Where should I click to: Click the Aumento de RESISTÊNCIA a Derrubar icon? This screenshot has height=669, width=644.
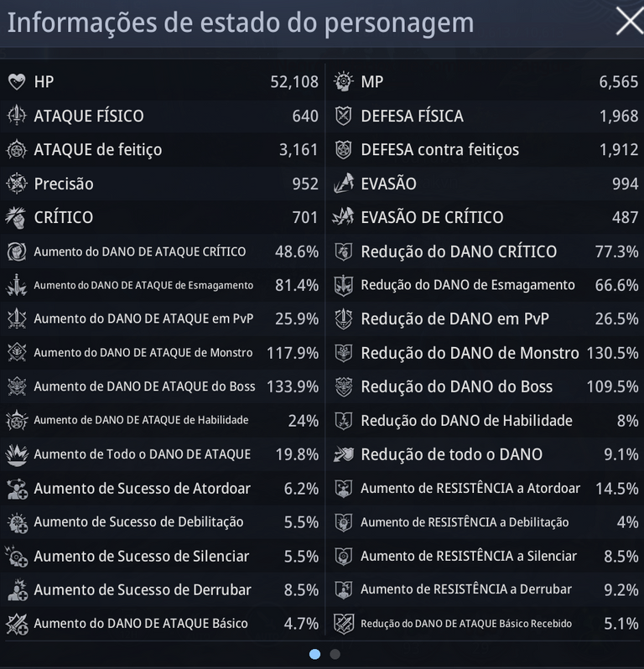(344, 589)
